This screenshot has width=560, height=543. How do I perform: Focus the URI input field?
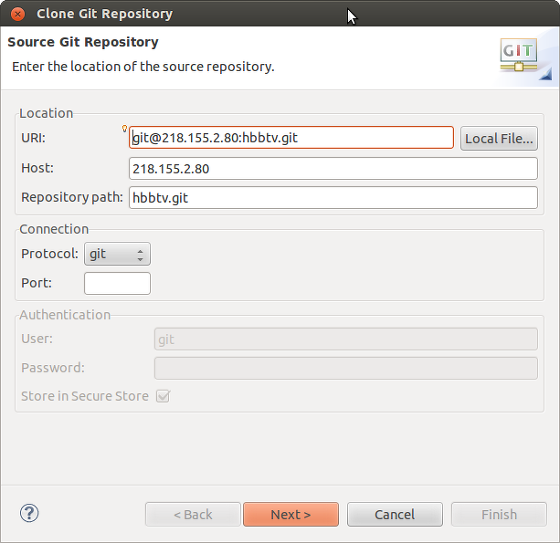tap(291, 138)
